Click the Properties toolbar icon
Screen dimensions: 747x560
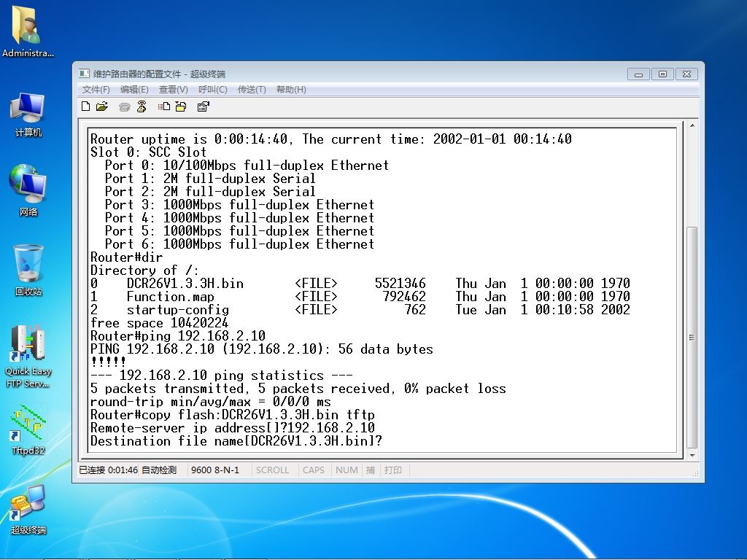tap(204, 106)
